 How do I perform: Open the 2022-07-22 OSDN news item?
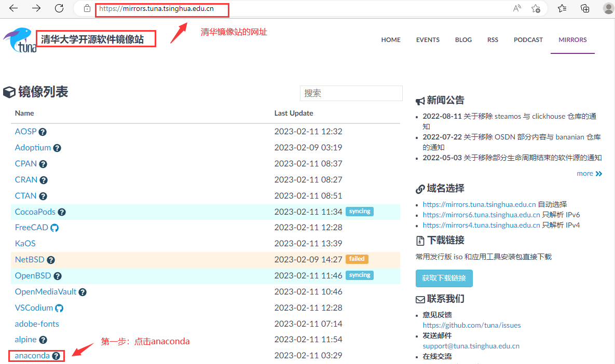pos(511,142)
